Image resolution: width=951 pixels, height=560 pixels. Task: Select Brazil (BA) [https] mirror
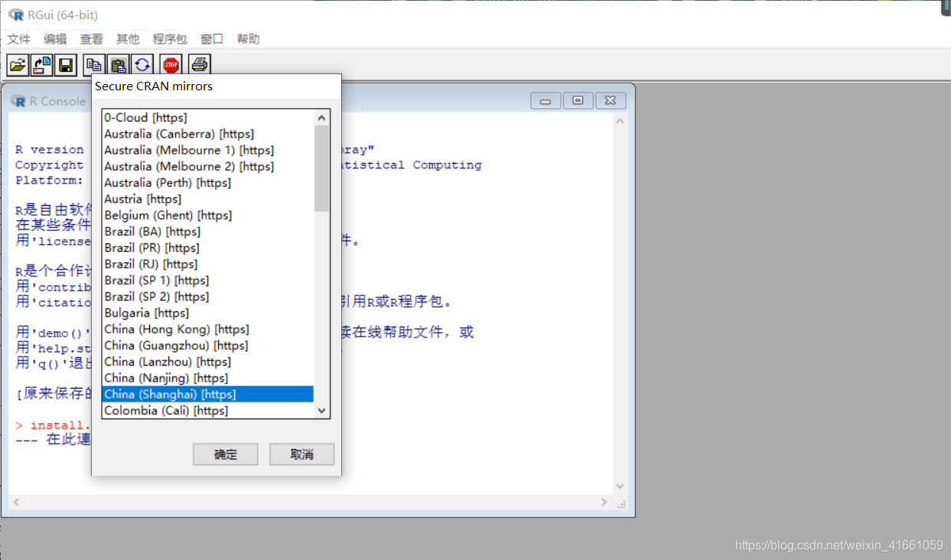point(208,232)
